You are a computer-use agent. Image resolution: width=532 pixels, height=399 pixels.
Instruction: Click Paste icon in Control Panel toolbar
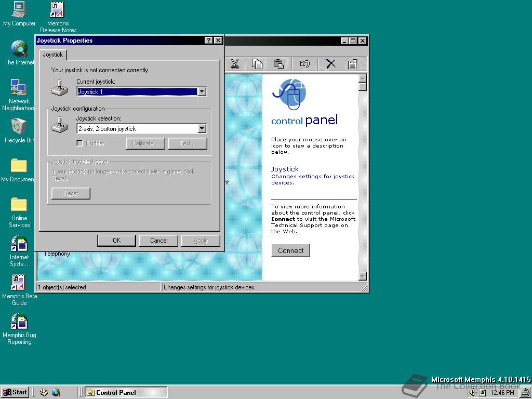[278, 64]
